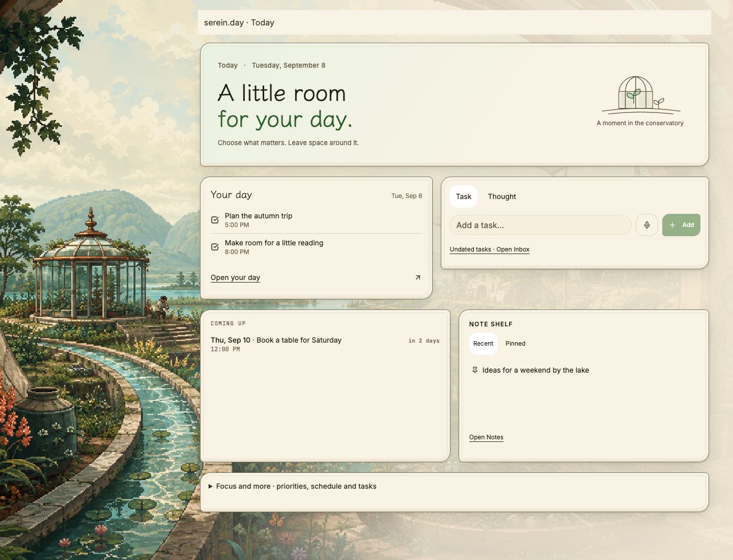Switch to the Thought tab
The height and width of the screenshot is (560, 733).
coord(502,197)
